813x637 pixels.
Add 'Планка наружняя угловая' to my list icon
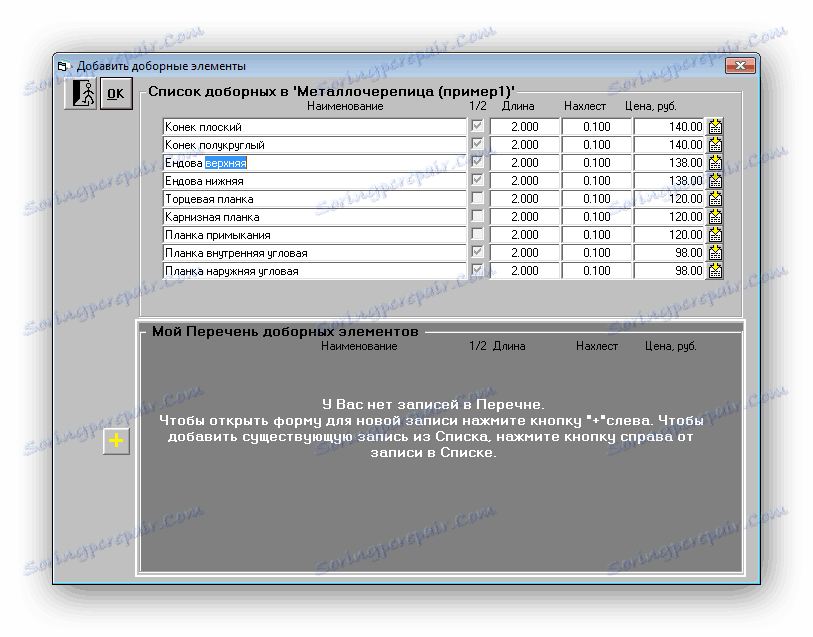coord(716,271)
